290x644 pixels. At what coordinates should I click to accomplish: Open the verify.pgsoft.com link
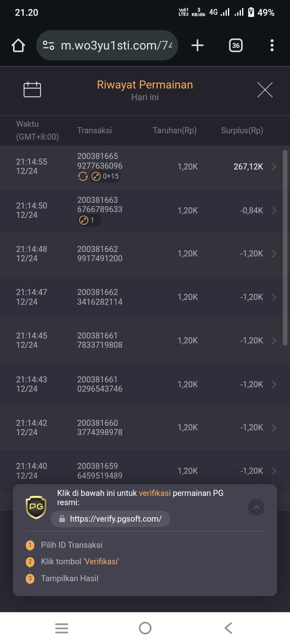pyautogui.click(x=115, y=519)
